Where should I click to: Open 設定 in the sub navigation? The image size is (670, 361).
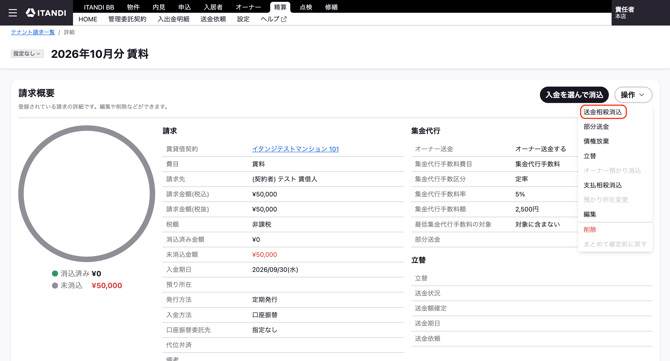pos(243,19)
